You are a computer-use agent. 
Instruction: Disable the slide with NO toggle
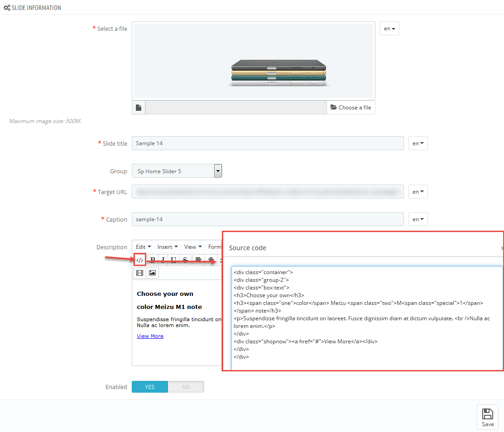pos(186,387)
